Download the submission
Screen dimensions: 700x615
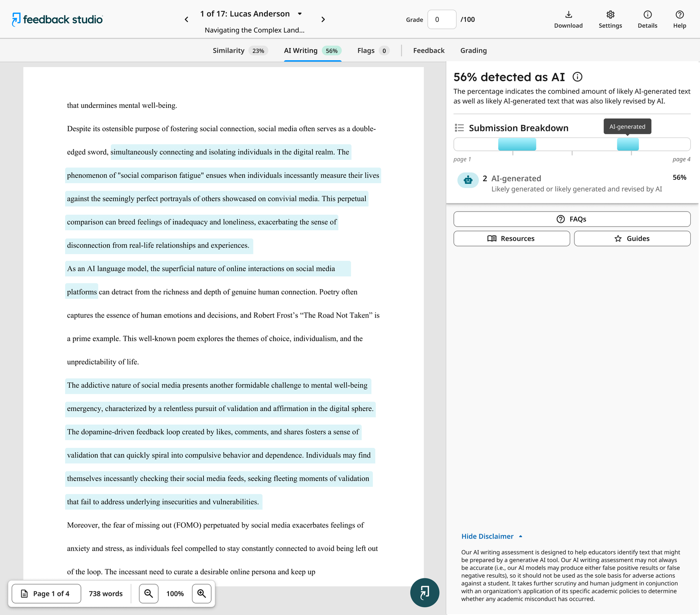click(x=568, y=20)
